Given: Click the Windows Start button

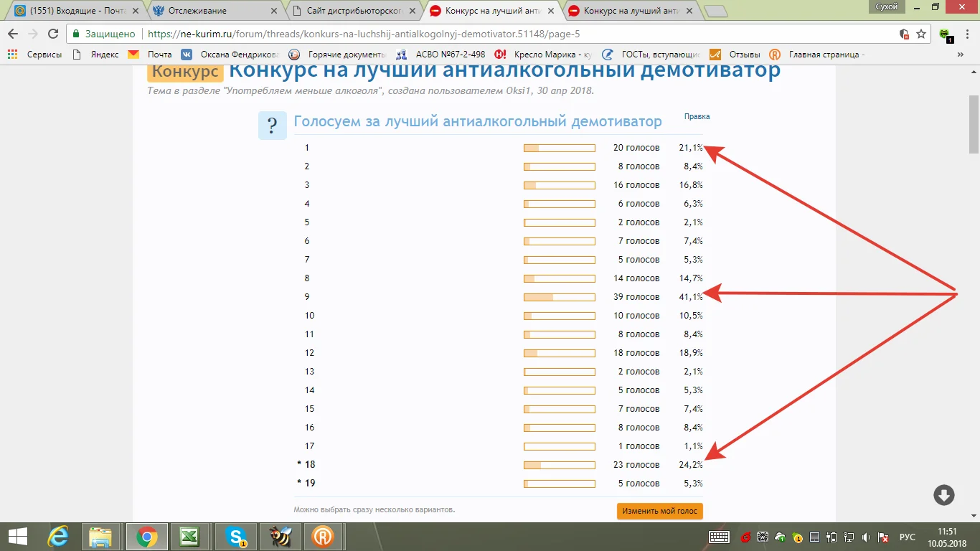Looking at the screenshot, I should point(17,536).
